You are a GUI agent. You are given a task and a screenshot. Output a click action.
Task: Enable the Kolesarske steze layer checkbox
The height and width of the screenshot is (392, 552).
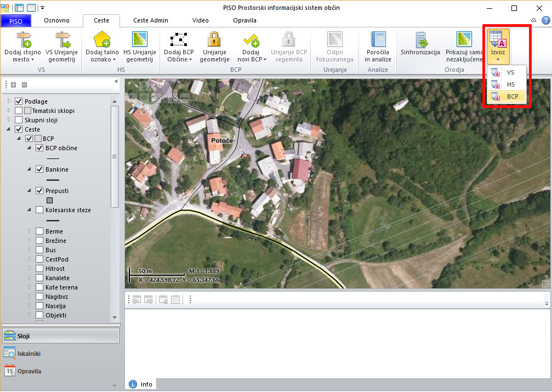click(39, 210)
